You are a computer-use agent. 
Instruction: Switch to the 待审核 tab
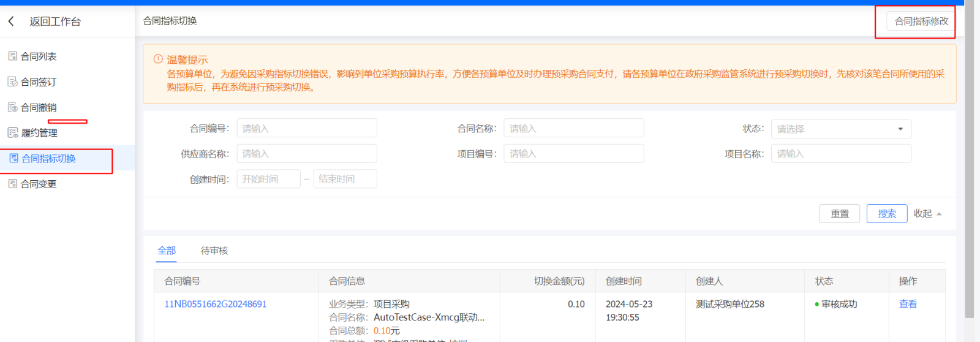pyautogui.click(x=214, y=251)
